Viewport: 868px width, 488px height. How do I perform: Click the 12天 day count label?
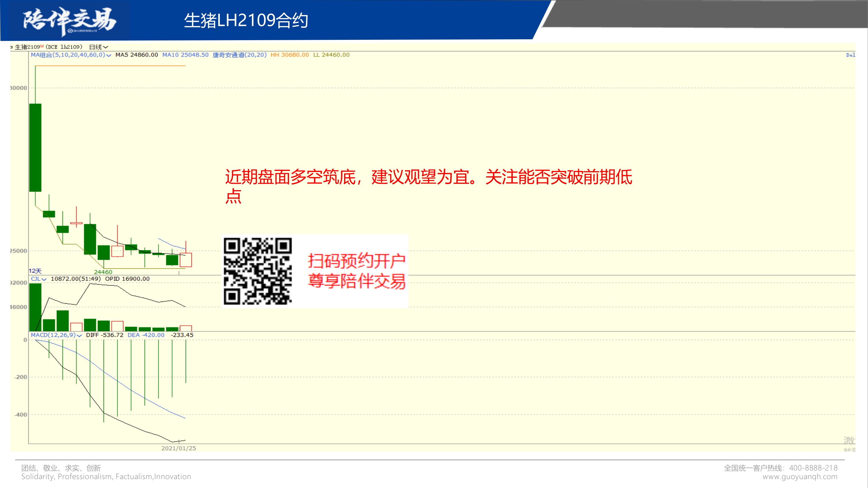pos(35,271)
